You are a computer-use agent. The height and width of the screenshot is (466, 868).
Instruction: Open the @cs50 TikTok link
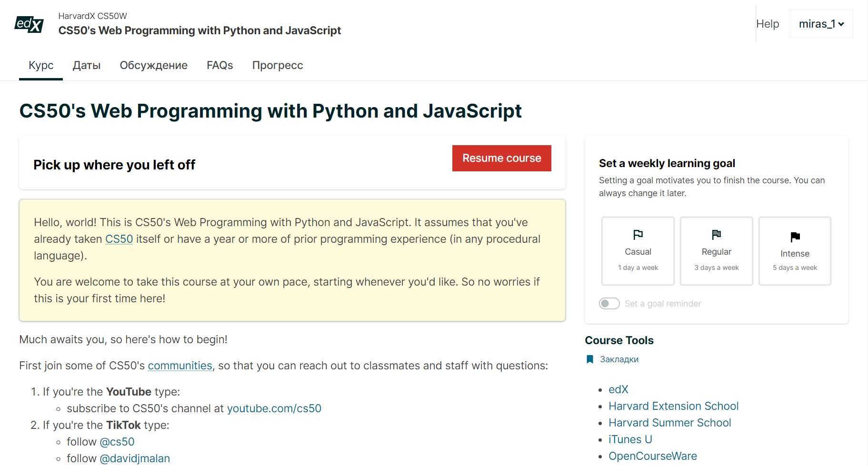117,442
